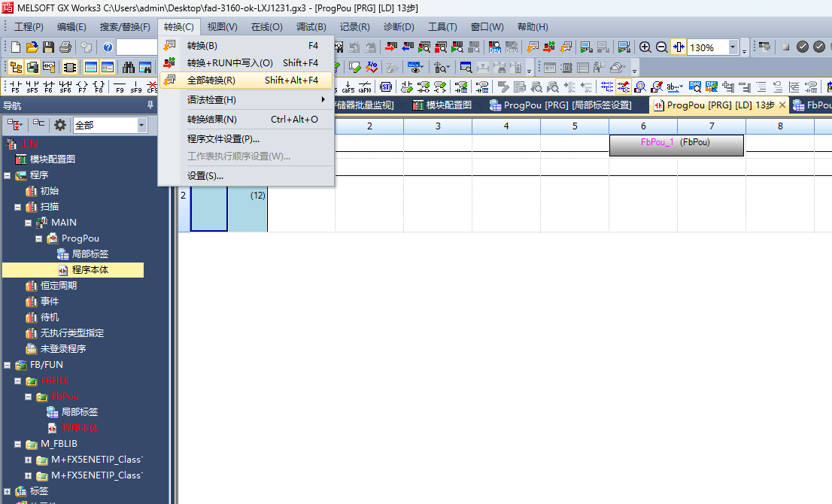
Task: Click the Convert + Online Change toolbar icon
Action: click(x=549, y=47)
